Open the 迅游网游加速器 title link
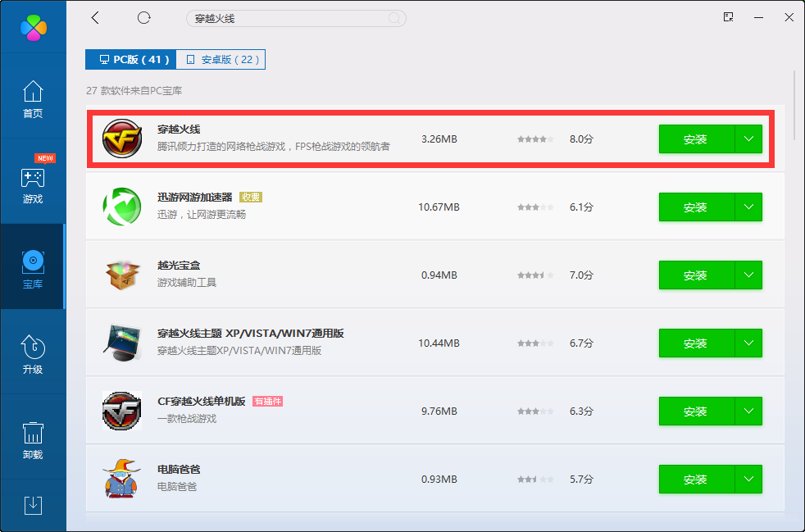805x532 pixels. pyautogui.click(x=195, y=198)
